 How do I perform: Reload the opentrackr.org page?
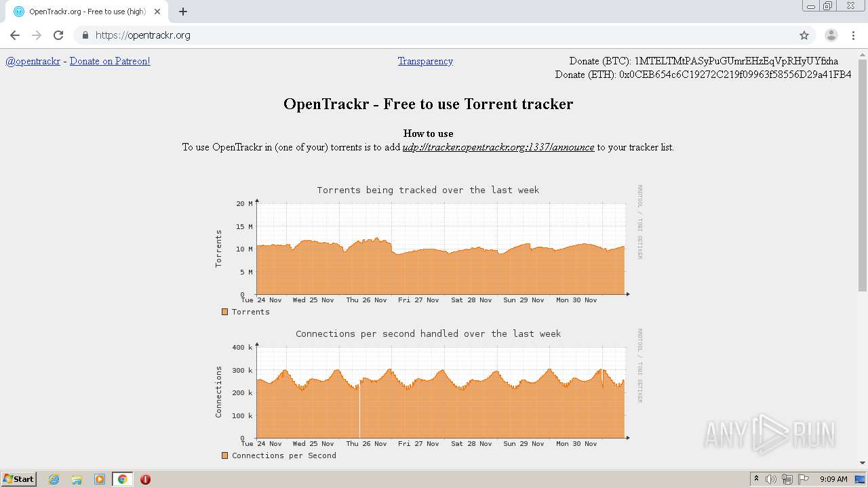coord(58,35)
